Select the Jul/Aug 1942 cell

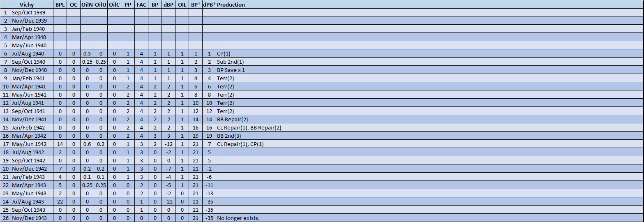click(x=32, y=153)
